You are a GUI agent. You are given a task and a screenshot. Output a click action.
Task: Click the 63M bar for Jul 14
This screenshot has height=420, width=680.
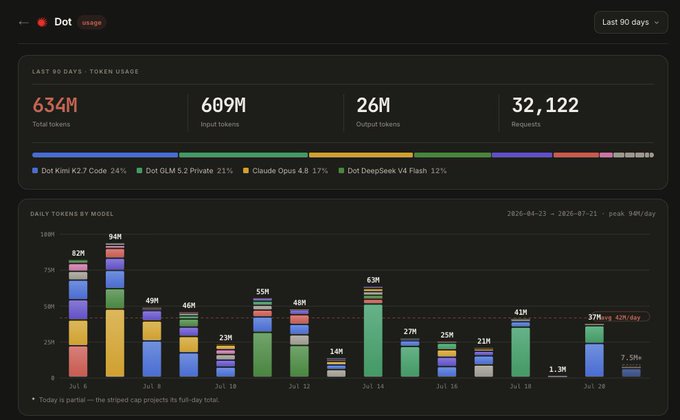373,331
